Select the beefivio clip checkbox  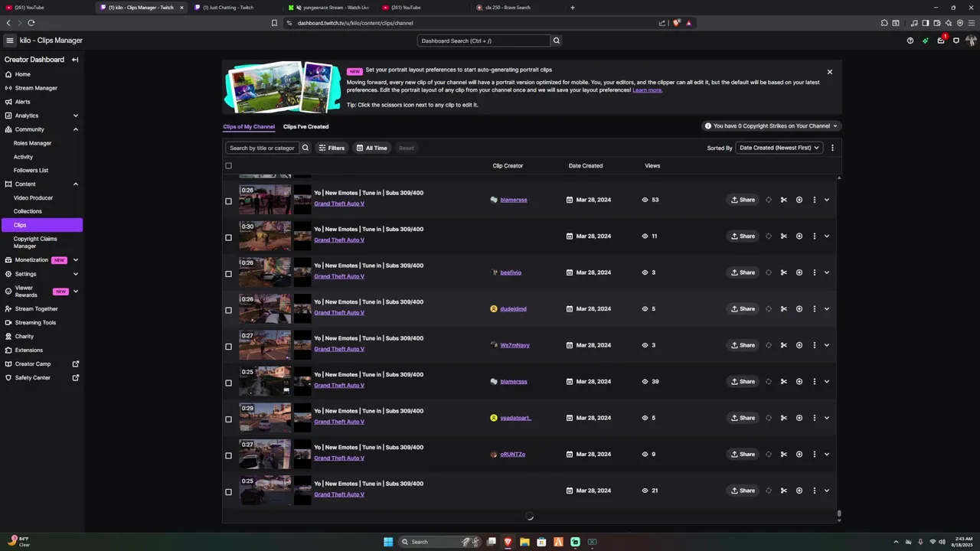click(228, 274)
